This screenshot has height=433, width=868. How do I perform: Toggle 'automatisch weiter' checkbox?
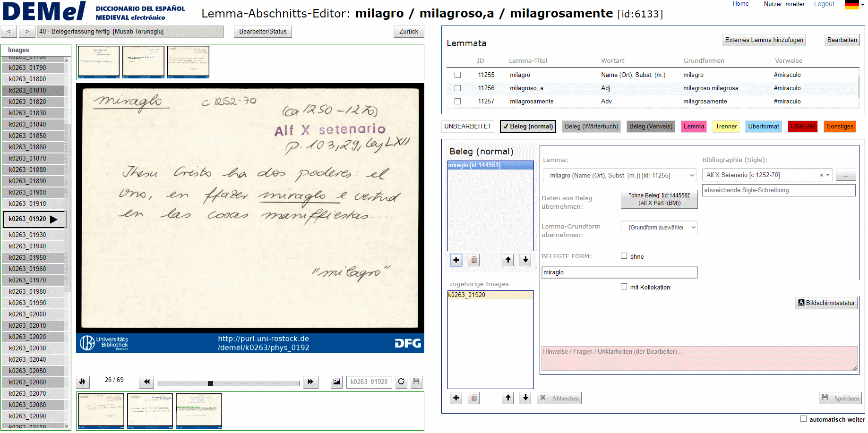click(803, 419)
